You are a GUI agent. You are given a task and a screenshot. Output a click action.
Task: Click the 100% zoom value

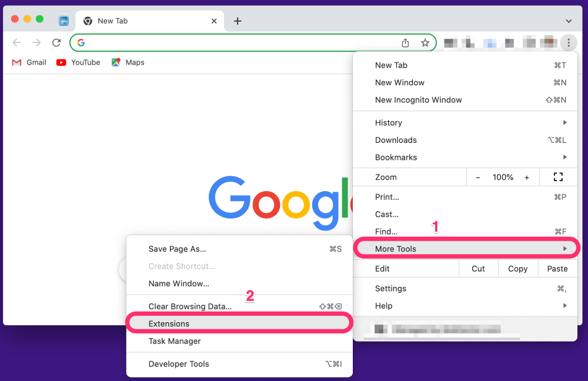[503, 178]
